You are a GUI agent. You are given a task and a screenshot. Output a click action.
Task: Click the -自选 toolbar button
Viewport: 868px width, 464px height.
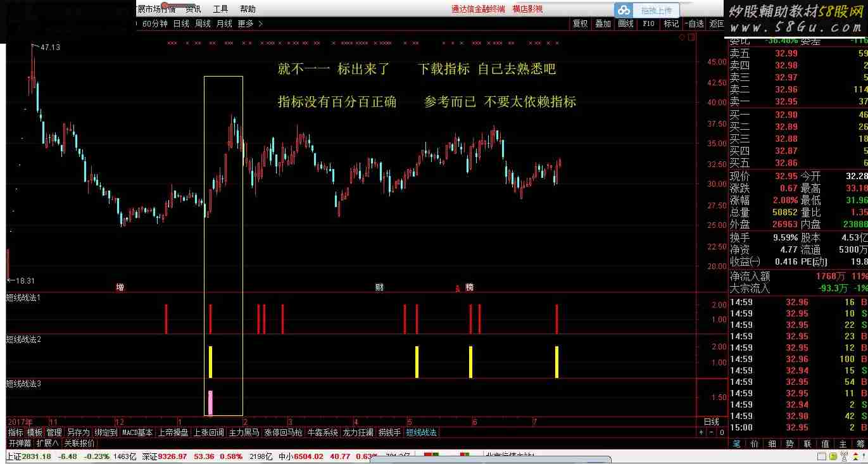coord(694,23)
